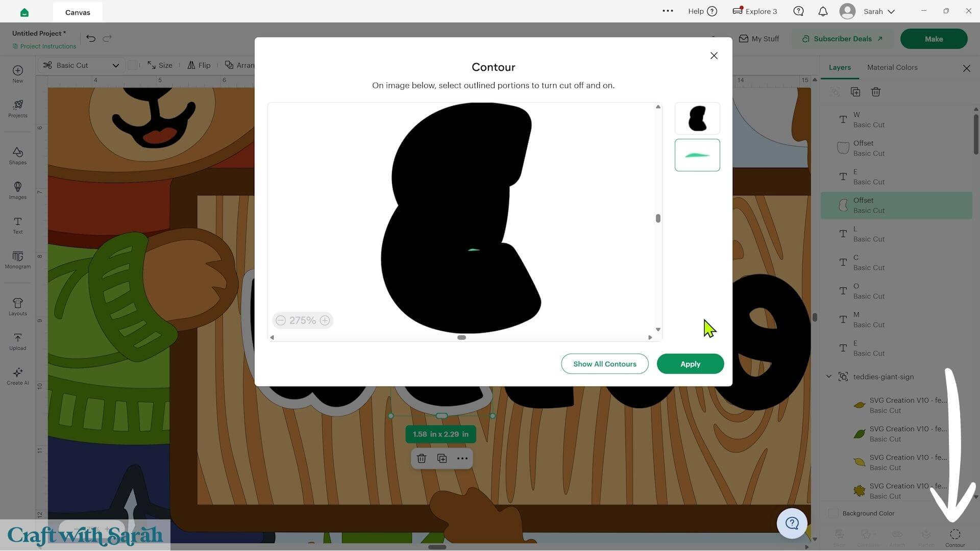Toggle the green sliver contour thumbnail
This screenshot has width=980, height=551.
tap(697, 155)
